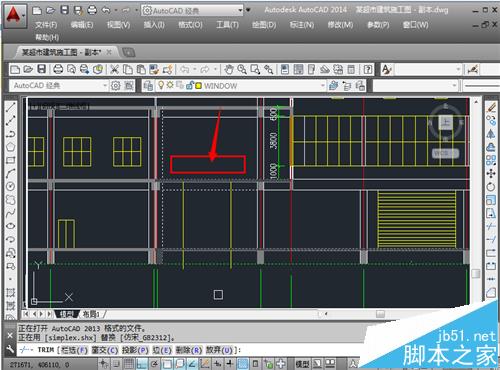Choose the 放弃(U) command option
This screenshot has height=370, width=500.
coord(219,350)
